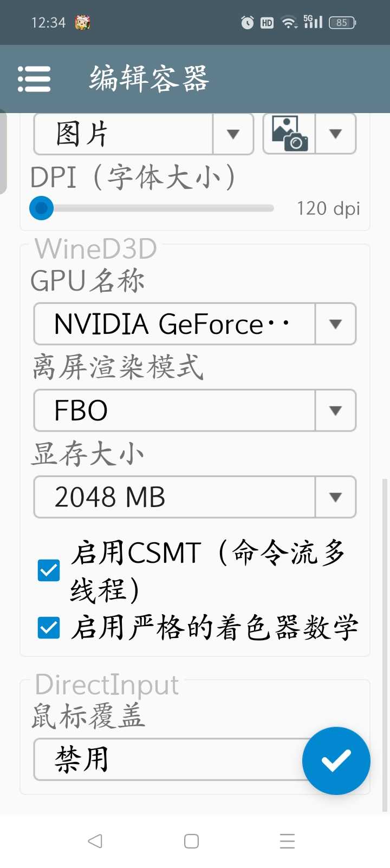
Task: Tap the DPI slider handle
Action: (41, 208)
